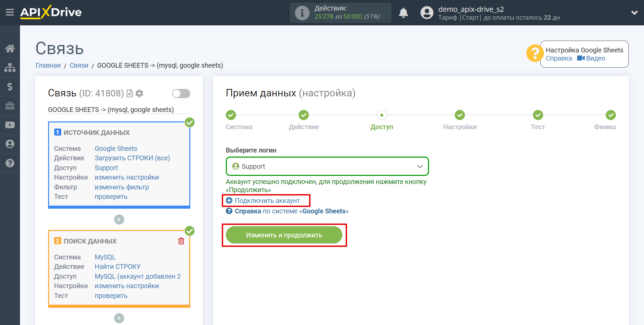The height and width of the screenshot is (325, 644).
Task: Delete the ПОИСК ДАННЫХ block trash icon
Action: click(x=181, y=241)
